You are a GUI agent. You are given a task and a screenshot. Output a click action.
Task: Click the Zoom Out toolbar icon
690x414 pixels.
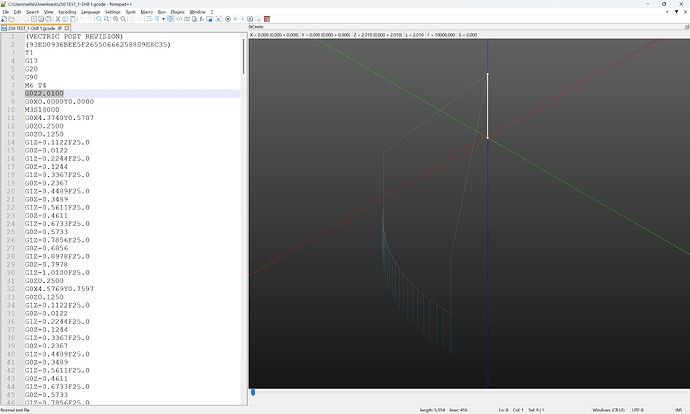(x=123, y=19)
